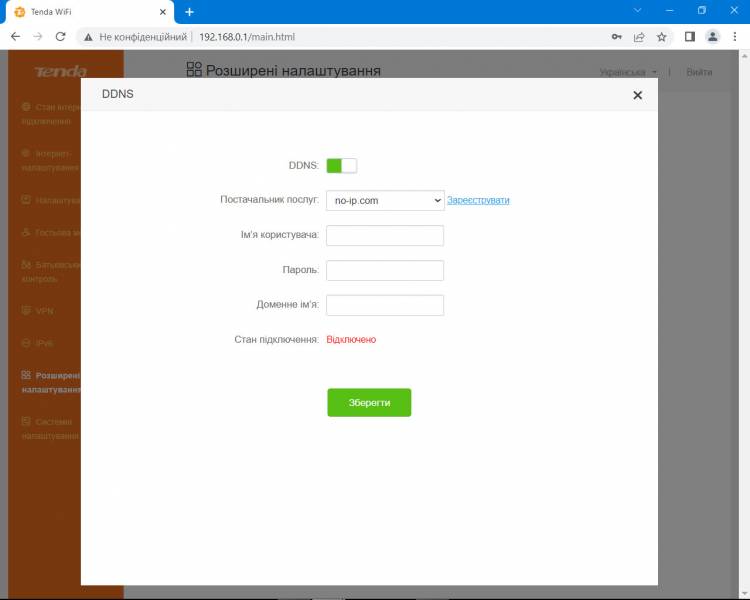Focus the Ім'я користувача username field
The height and width of the screenshot is (600, 750).
[x=385, y=235]
